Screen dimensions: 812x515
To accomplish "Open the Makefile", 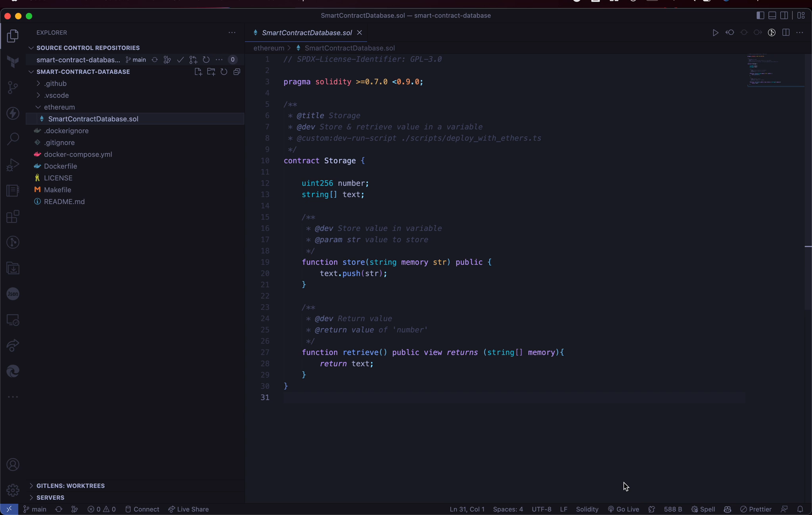I will coord(135,190).
